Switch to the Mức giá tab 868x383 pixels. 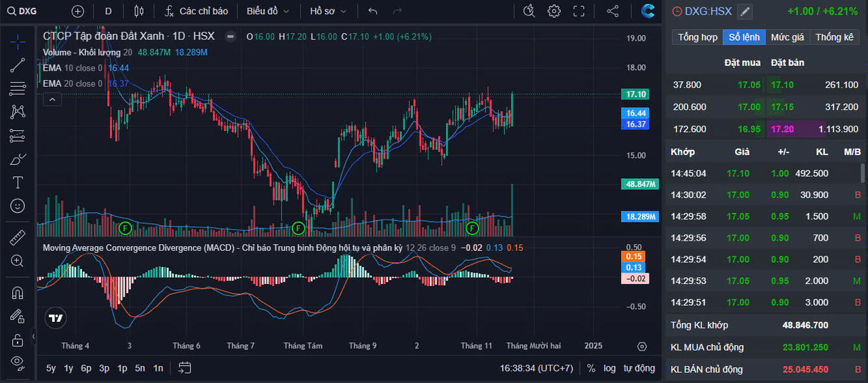coord(787,37)
